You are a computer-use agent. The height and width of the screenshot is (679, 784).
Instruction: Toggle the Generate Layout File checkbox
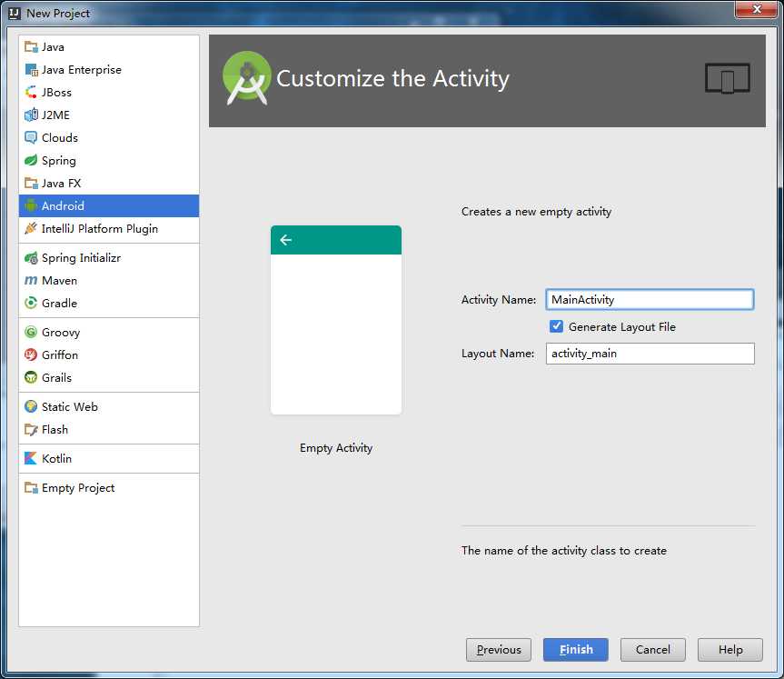click(x=556, y=326)
